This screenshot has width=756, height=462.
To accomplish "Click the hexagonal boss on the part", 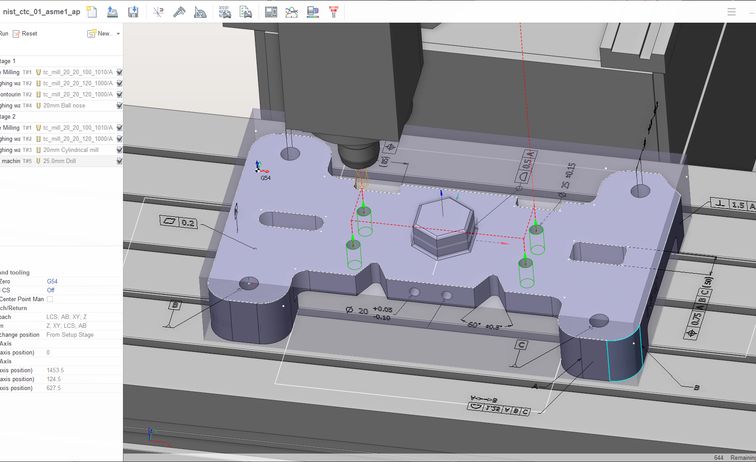I will pyautogui.click(x=438, y=227).
